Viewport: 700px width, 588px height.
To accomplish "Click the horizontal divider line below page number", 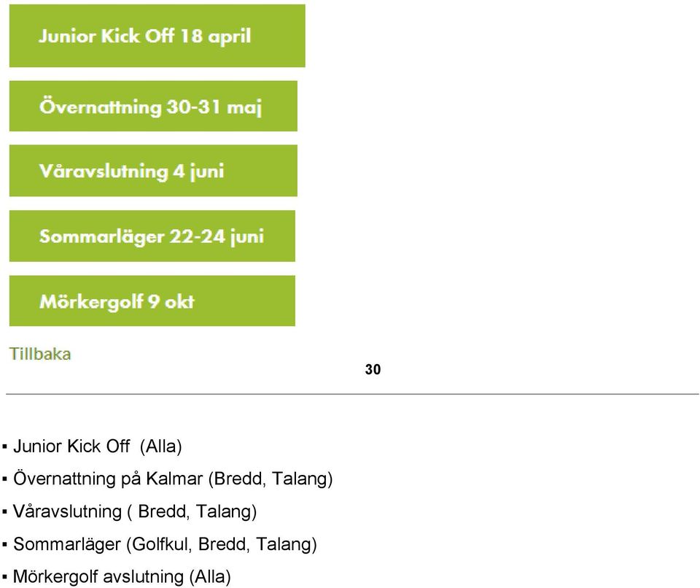I will click(x=352, y=394).
